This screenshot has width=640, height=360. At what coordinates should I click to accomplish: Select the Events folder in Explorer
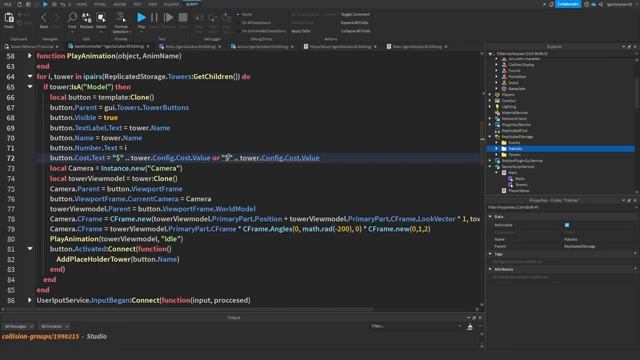pos(514,143)
